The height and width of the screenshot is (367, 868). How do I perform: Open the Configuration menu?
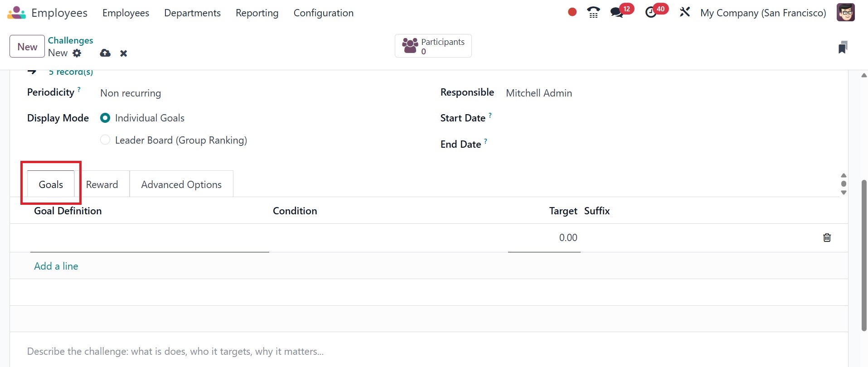coord(323,13)
